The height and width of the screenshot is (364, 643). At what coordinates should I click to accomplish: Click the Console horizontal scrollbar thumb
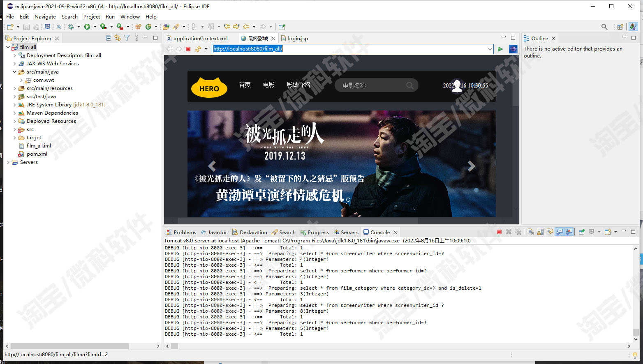click(x=175, y=346)
